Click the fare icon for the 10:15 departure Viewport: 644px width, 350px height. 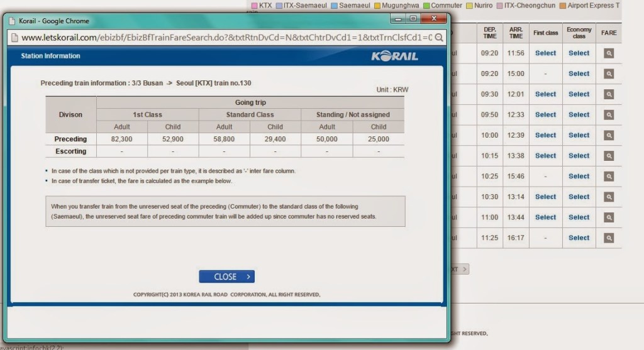[x=608, y=156]
